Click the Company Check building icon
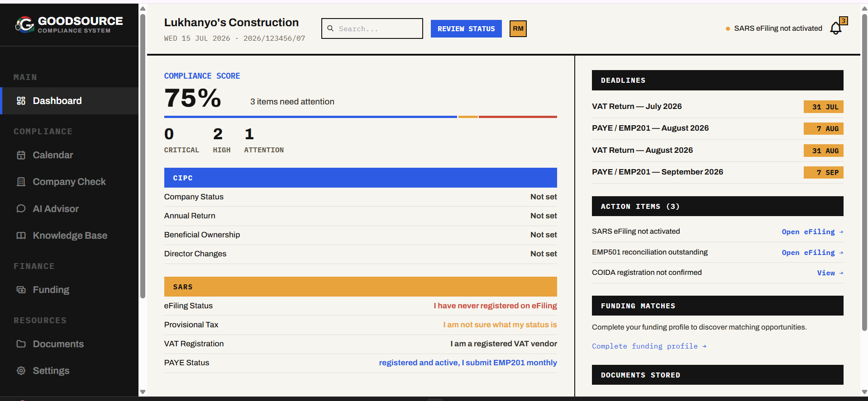 pos(21,182)
